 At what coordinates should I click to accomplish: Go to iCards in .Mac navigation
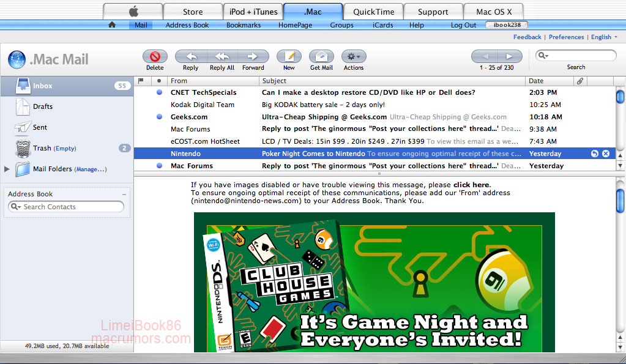click(383, 24)
